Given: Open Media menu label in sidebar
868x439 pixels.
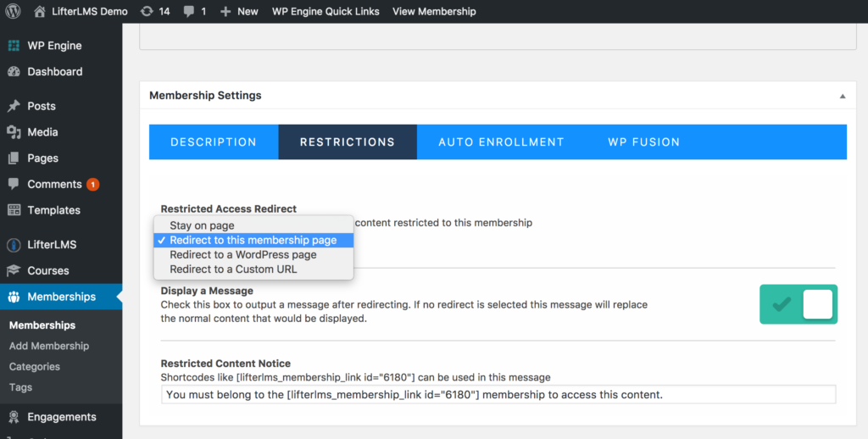Looking at the screenshot, I should pyautogui.click(x=42, y=131).
